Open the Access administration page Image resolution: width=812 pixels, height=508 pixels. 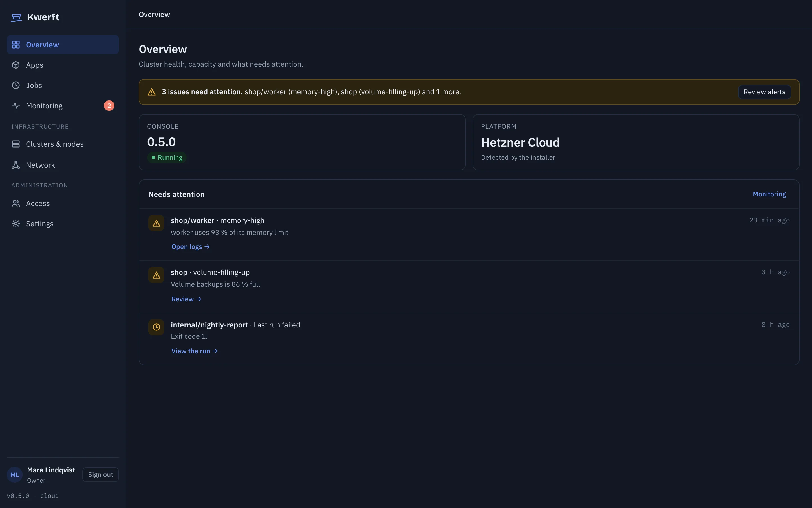pos(63,203)
